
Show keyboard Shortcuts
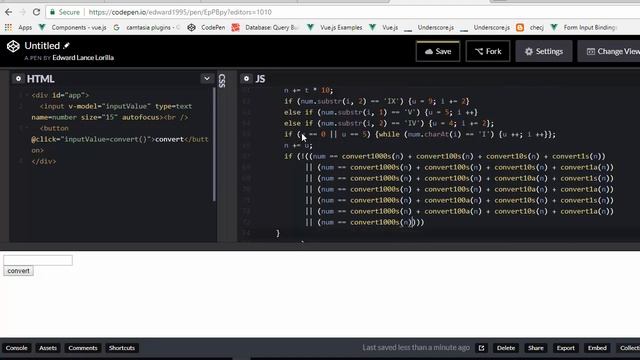[x=122, y=348]
